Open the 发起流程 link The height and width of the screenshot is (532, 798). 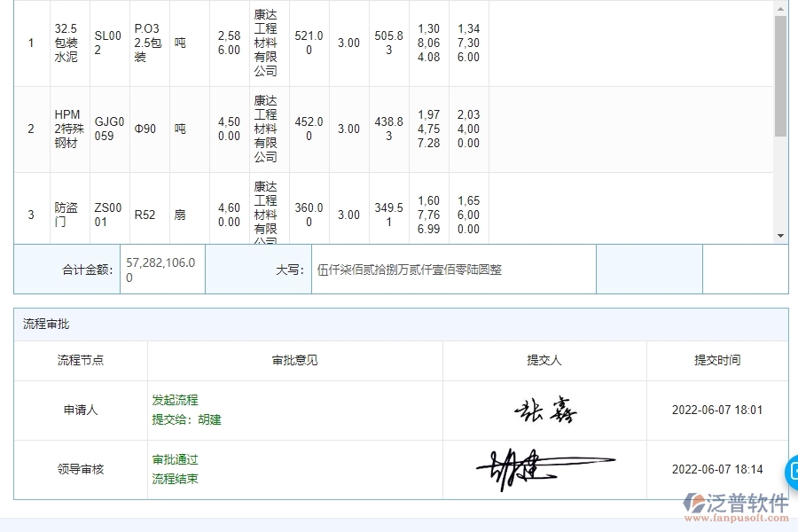[173, 400]
